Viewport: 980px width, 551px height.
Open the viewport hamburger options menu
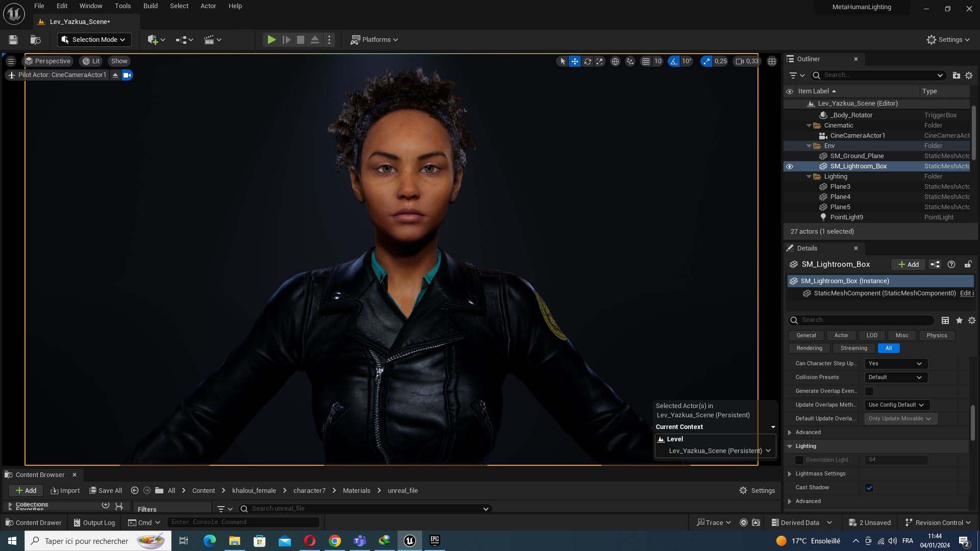pyautogui.click(x=11, y=61)
